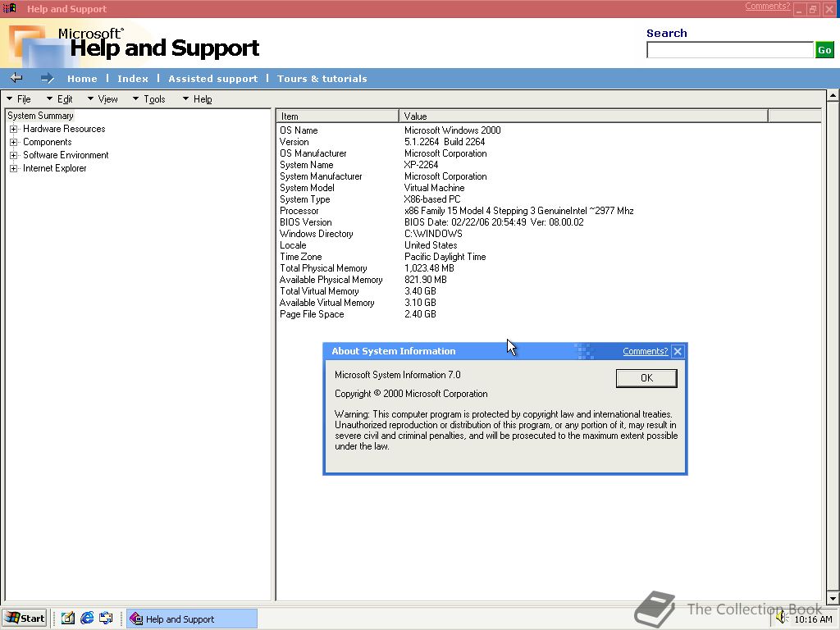Viewport: 840px width, 630px height.
Task: Open the Index section
Action: [x=132, y=79]
